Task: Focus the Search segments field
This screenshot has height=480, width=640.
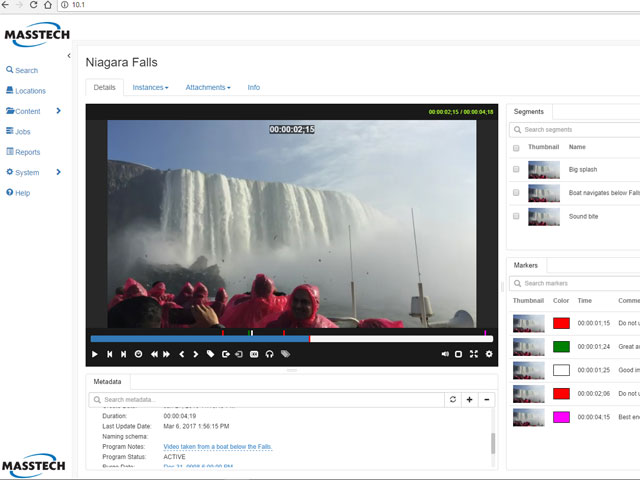Action: click(575, 129)
